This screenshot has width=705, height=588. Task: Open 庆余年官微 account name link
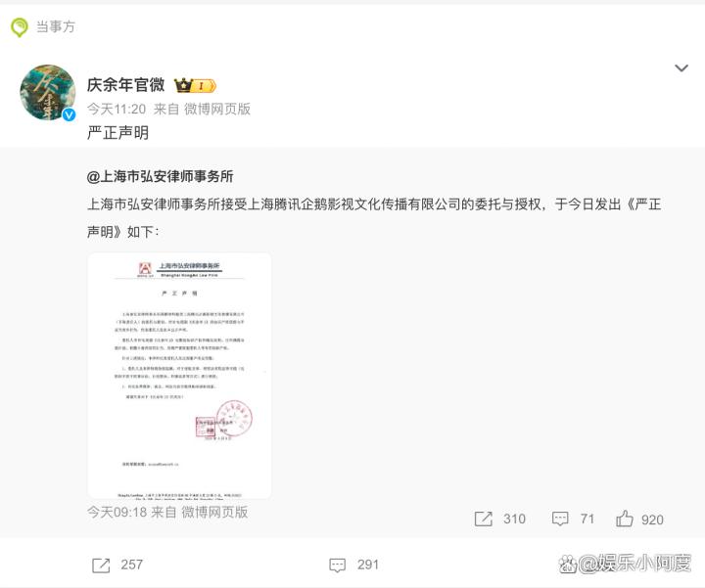126,85
